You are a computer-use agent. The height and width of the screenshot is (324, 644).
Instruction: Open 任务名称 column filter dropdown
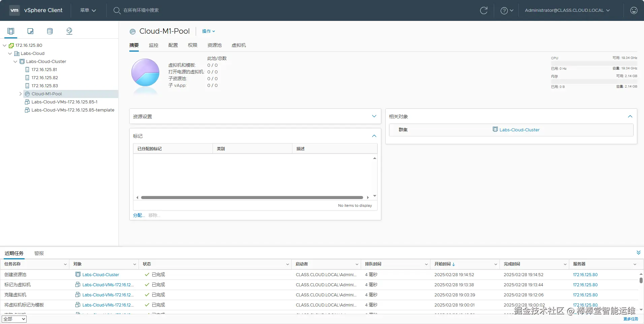pyautogui.click(x=65, y=264)
